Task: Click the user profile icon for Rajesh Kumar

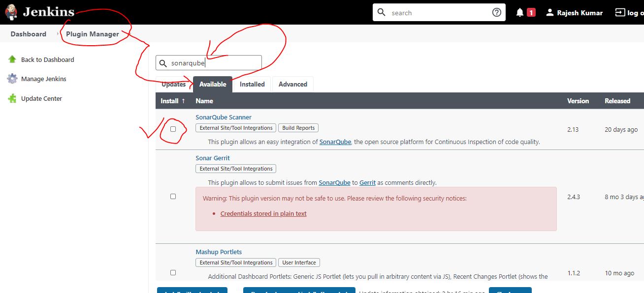Action: 550,13
